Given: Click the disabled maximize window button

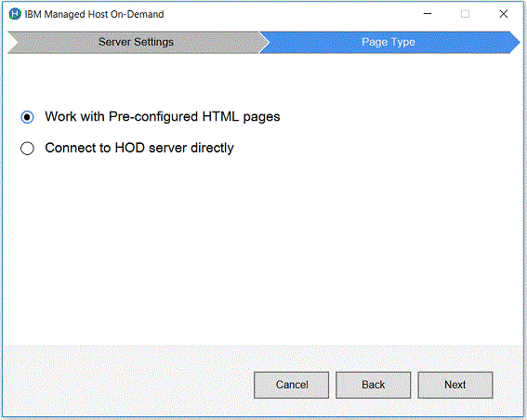Looking at the screenshot, I should (x=465, y=14).
